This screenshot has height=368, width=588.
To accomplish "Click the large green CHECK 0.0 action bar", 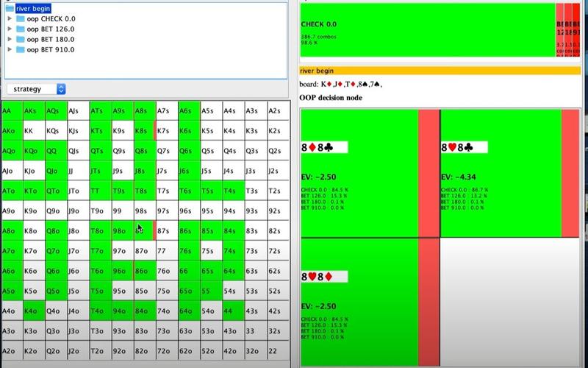I will (428, 30).
